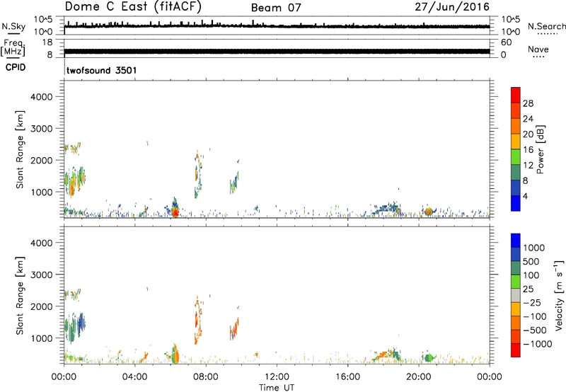
Task: Pick the blue top segment of velocity colorbar
Action: pyautogui.click(x=516, y=241)
